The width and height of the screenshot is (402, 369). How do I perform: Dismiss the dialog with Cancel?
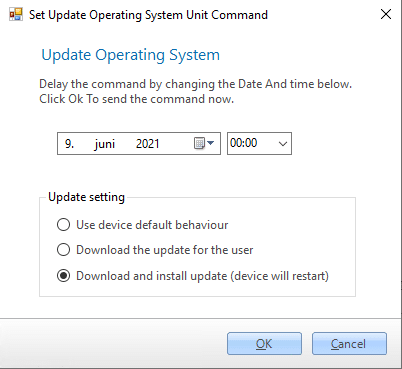pos(349,344)
